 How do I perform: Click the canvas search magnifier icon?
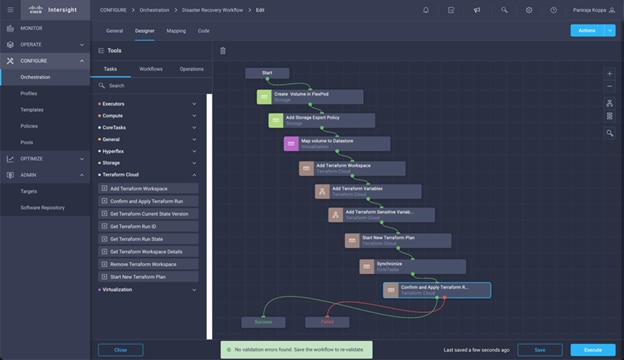(x=609, y=133)
